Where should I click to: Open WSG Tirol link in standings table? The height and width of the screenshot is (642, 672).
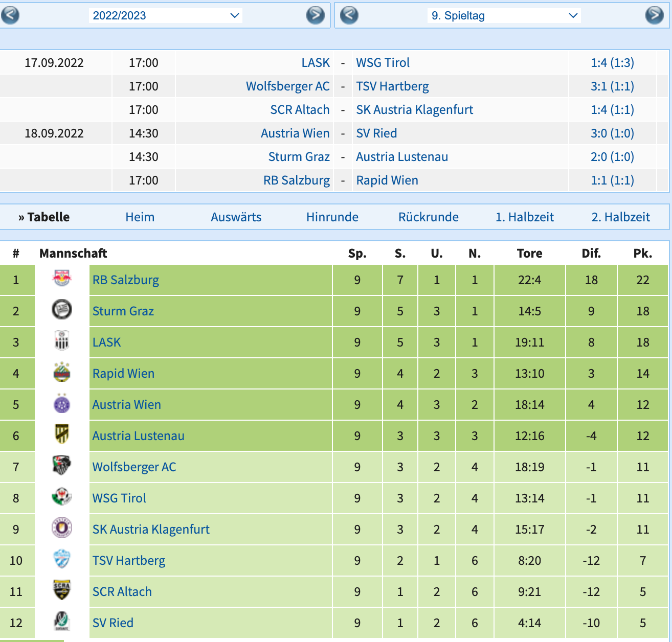pos(119,498)
